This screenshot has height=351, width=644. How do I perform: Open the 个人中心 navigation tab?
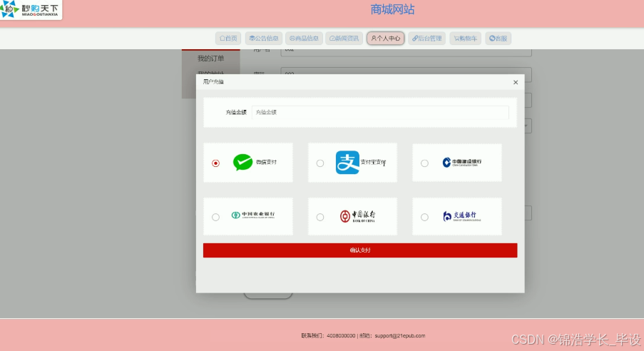pos(386,39)
